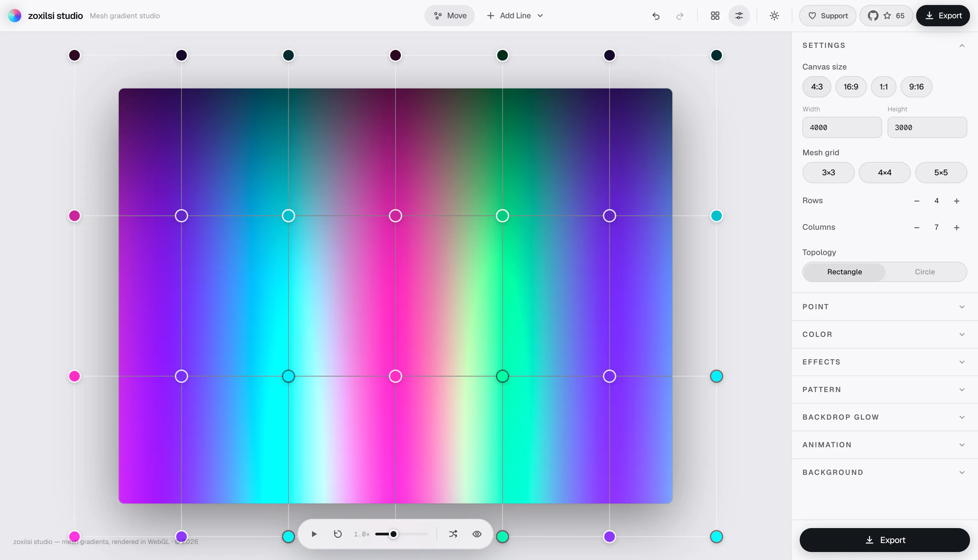Select the 16:9 canvas size
Screen dimensions: 978x560
click(851, 87)
